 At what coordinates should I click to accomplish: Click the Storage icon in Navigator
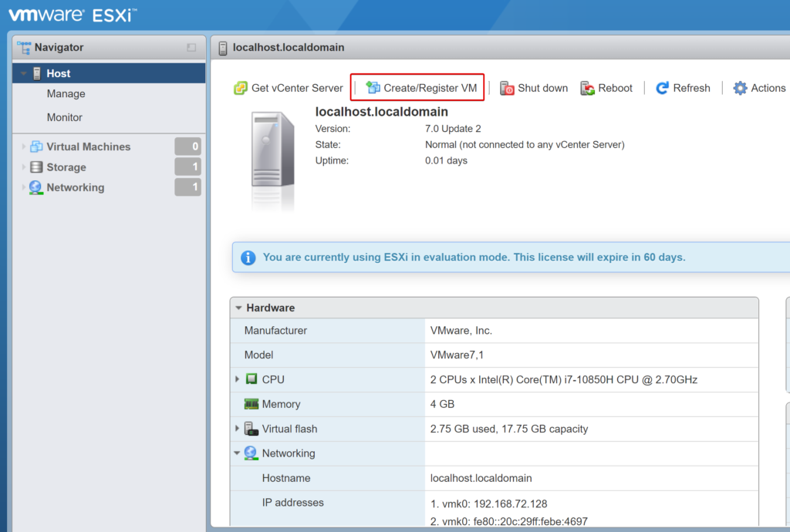pyautogui.click(x=36, y=167)
